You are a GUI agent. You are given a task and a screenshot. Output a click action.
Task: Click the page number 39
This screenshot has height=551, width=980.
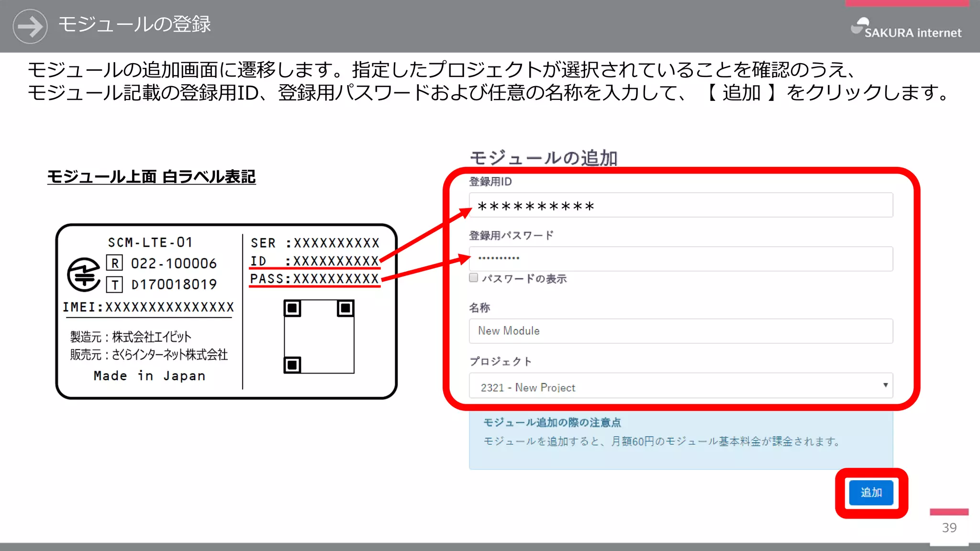point(949,528)
